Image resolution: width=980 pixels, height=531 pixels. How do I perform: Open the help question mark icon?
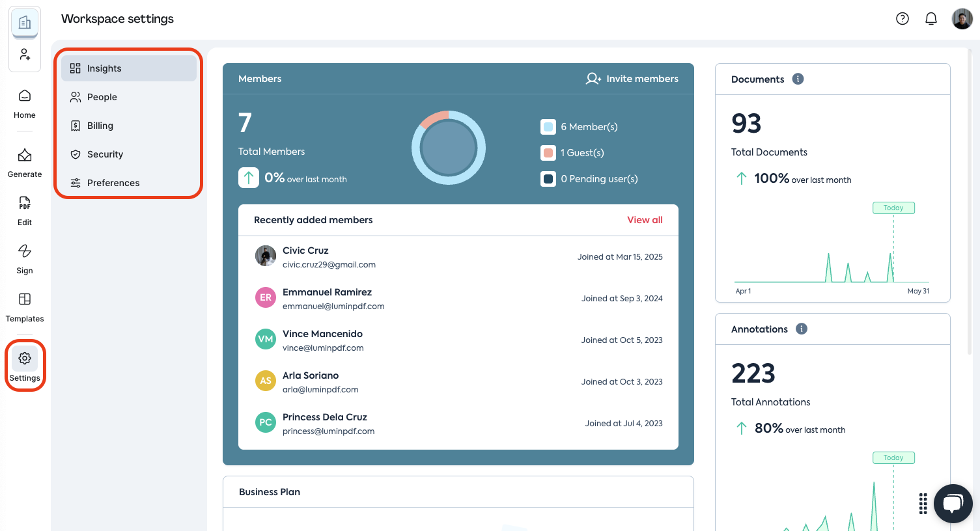click(902, 19)
